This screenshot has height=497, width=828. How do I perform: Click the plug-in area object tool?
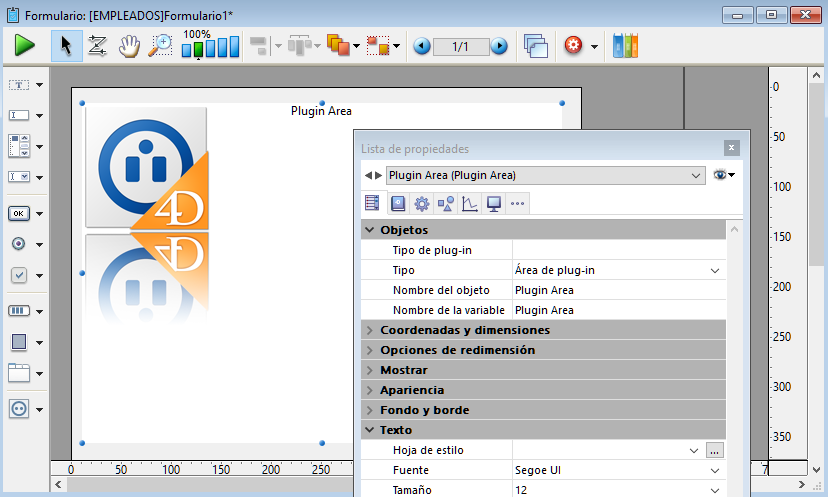(x=19, y=408)
